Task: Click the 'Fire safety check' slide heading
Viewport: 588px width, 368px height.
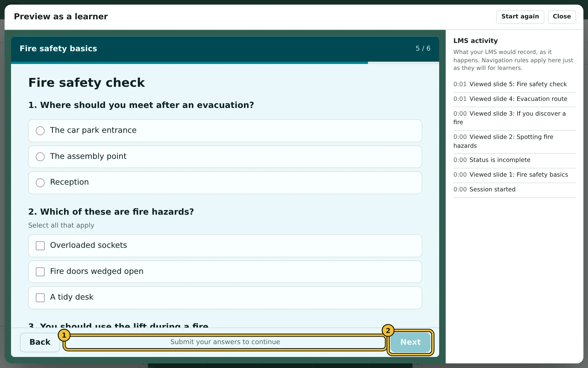Action: (87, 83)
